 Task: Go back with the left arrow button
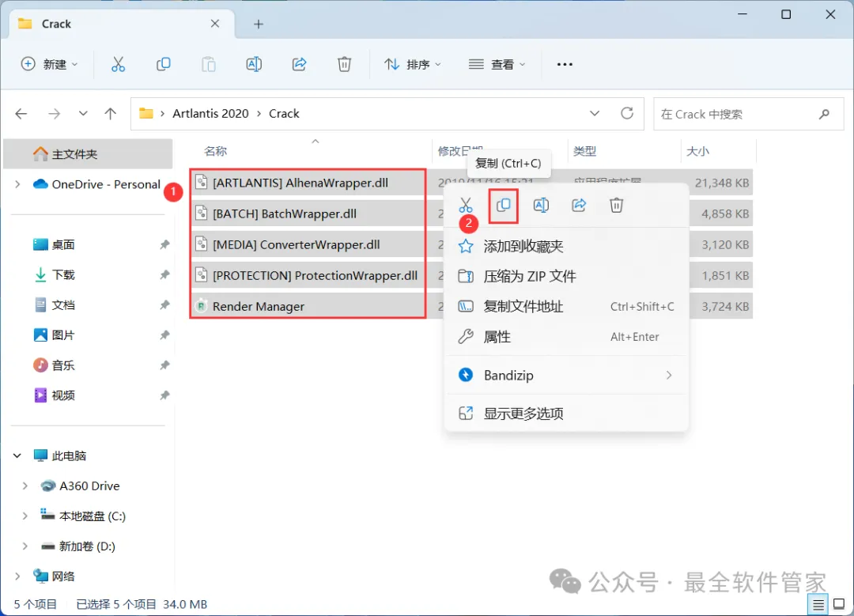pos(21,114)
